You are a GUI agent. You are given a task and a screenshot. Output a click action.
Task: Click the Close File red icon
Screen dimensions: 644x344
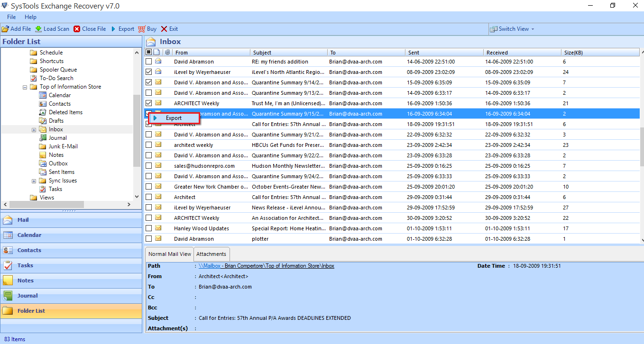[77, 29]
